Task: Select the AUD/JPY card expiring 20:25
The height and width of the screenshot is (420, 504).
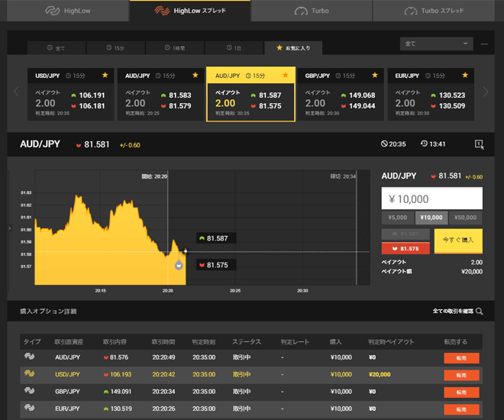Action: click(x=160, y=94)
